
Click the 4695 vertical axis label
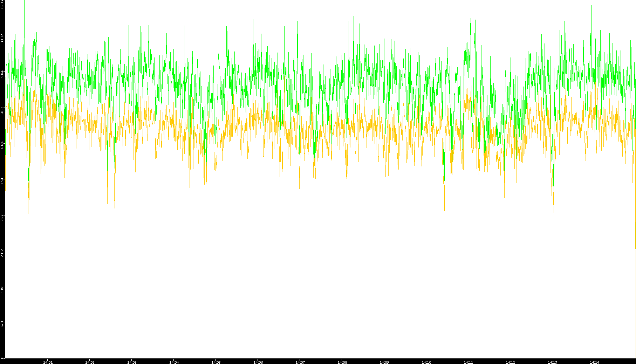click(x=2, y=109)
